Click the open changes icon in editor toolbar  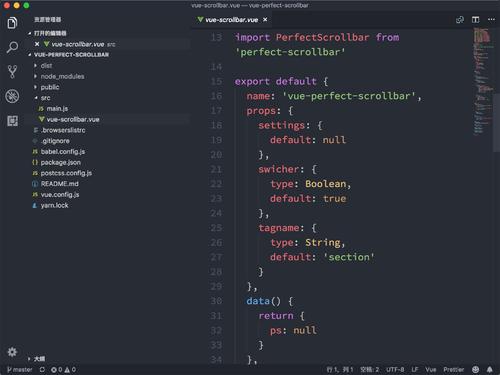[x=460, y=20]
